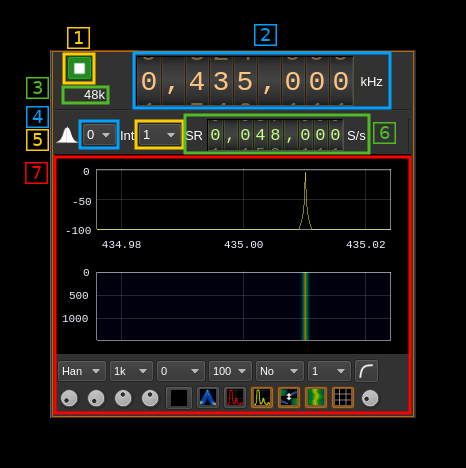The image size is (466, 468).
Task: Click the Int label
Action: click(x=127, y=136)
